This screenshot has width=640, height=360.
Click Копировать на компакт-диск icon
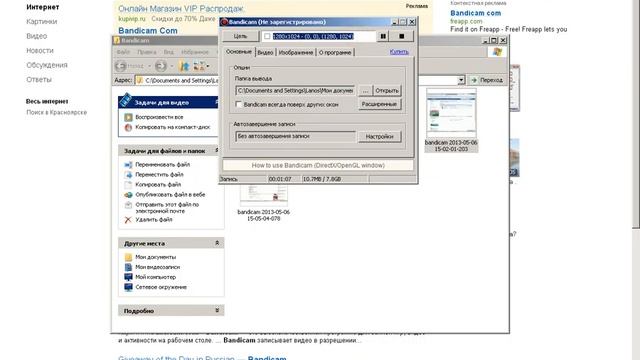[128, 127]
